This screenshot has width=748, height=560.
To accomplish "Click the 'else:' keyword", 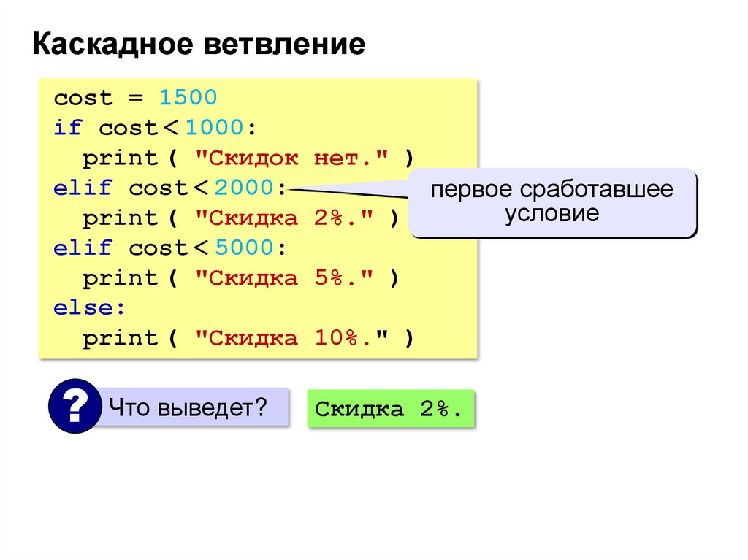I will [89, 308].
